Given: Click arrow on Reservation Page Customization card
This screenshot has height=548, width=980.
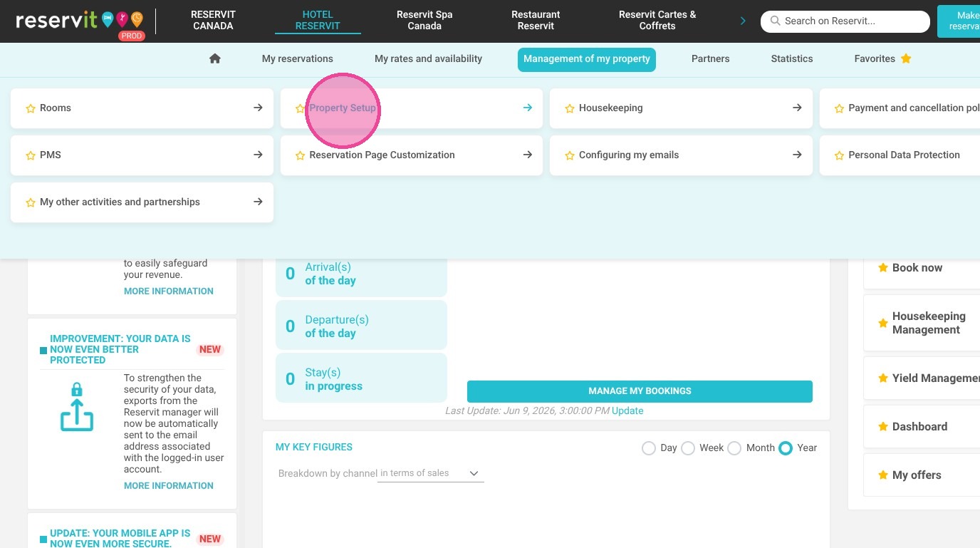Looking at the screenshot, I should (527, 155).
